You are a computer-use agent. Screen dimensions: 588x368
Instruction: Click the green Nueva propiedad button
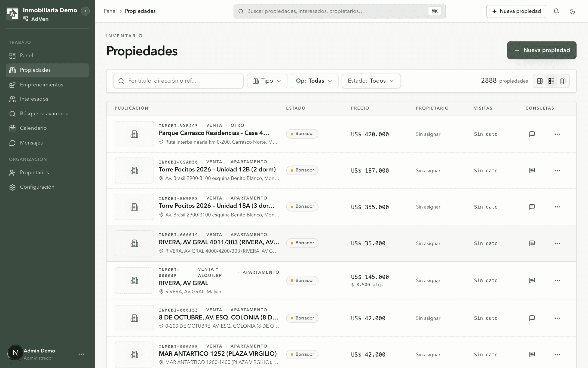(541, 50)
